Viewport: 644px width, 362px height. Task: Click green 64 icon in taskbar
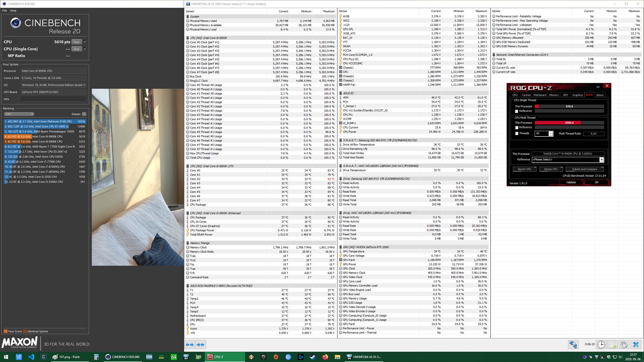pyautogui.click(x=174, y=357)
